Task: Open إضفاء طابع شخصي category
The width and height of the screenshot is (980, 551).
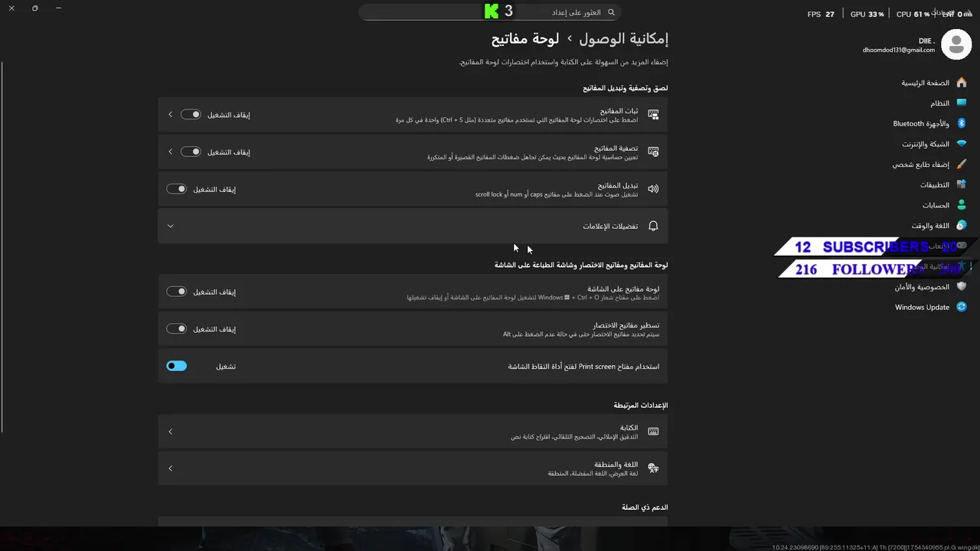Action: point(921,165)
